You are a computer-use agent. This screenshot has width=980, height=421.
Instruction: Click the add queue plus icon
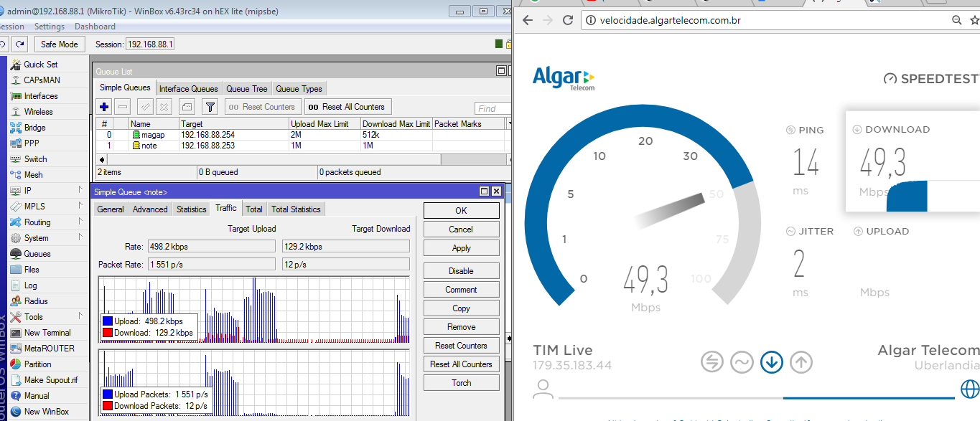click(104, 107)
